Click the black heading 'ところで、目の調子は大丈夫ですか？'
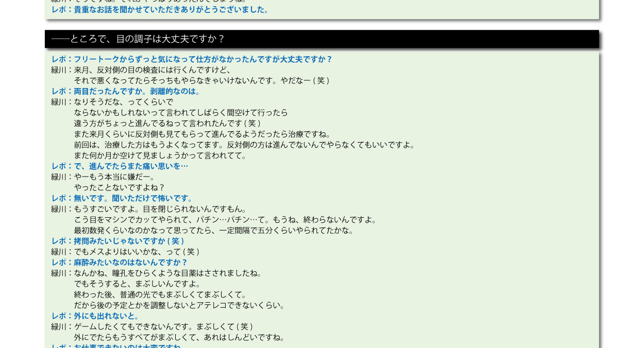 pyautogui.click(x=138, y=39)
